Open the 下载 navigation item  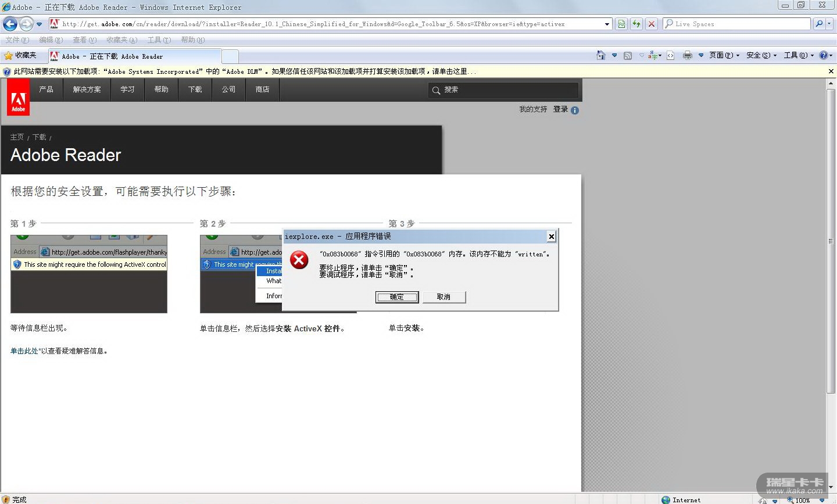point(195,90)
